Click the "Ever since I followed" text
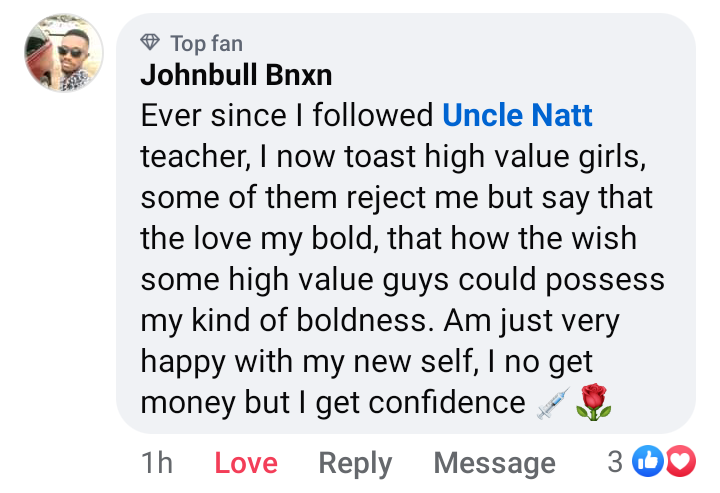 tap(287, 116)
